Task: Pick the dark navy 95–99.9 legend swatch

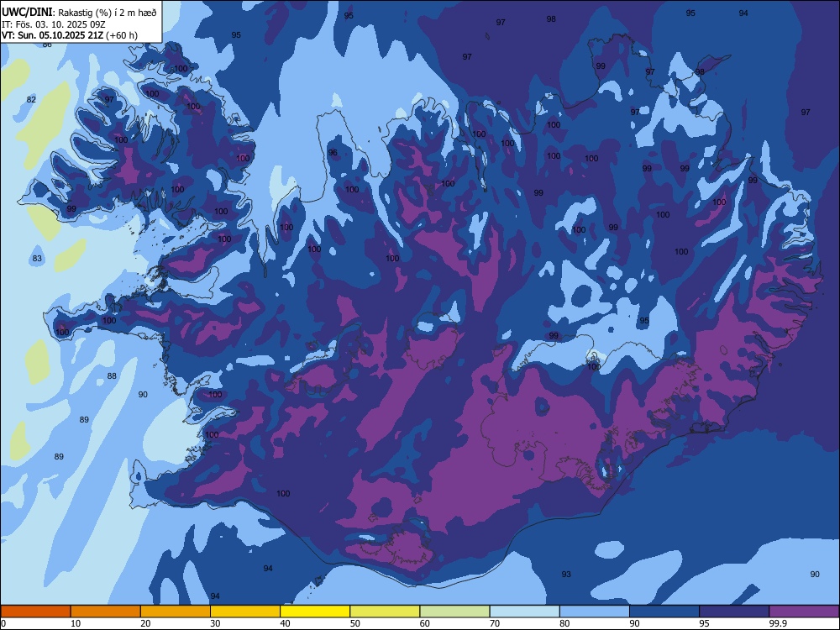Action: coord(734,612)
